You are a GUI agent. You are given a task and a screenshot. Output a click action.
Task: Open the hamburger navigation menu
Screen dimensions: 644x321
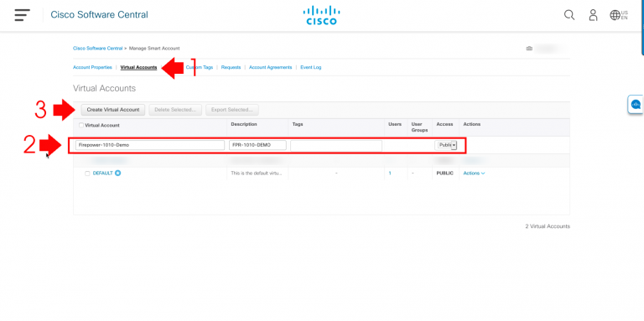[x=22, y=15]
